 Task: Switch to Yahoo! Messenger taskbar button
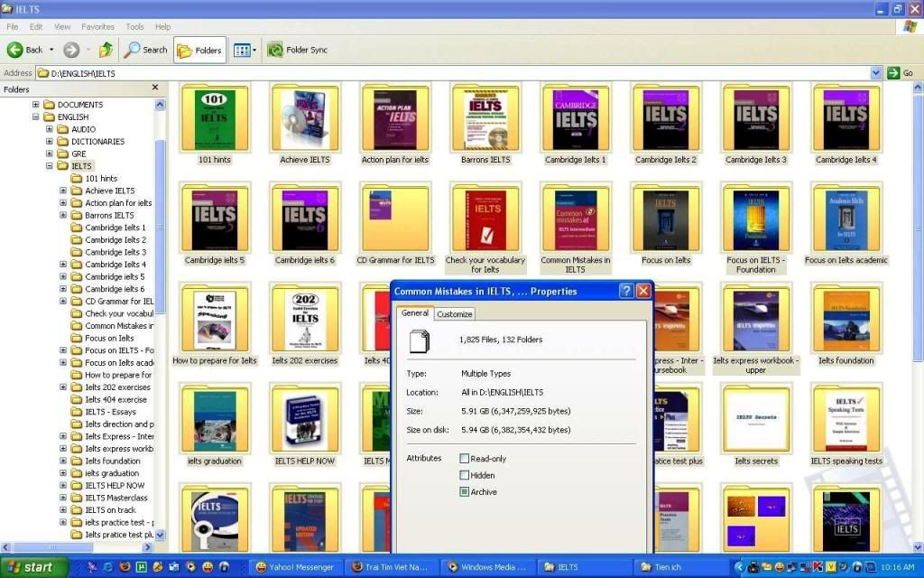click(x=296, y=567)
